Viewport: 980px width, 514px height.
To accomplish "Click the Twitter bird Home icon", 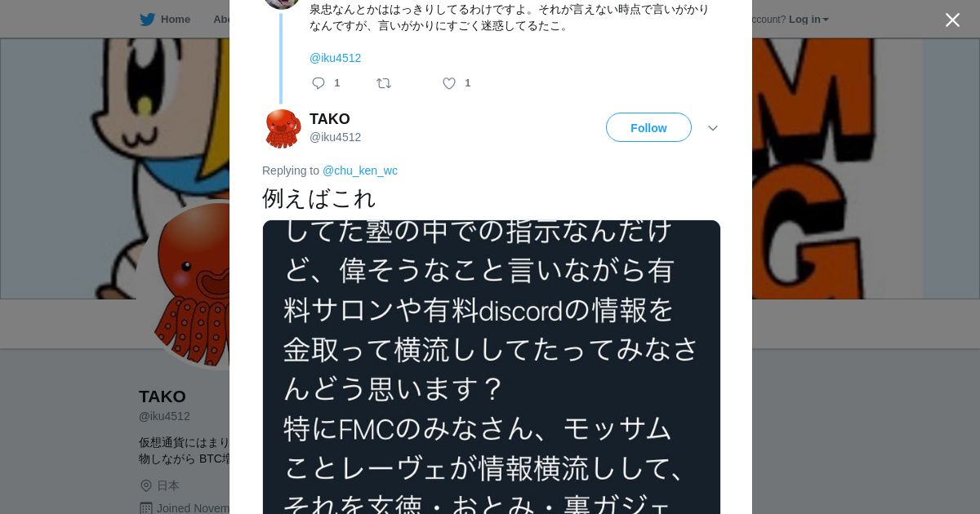I will coord(147,19).
